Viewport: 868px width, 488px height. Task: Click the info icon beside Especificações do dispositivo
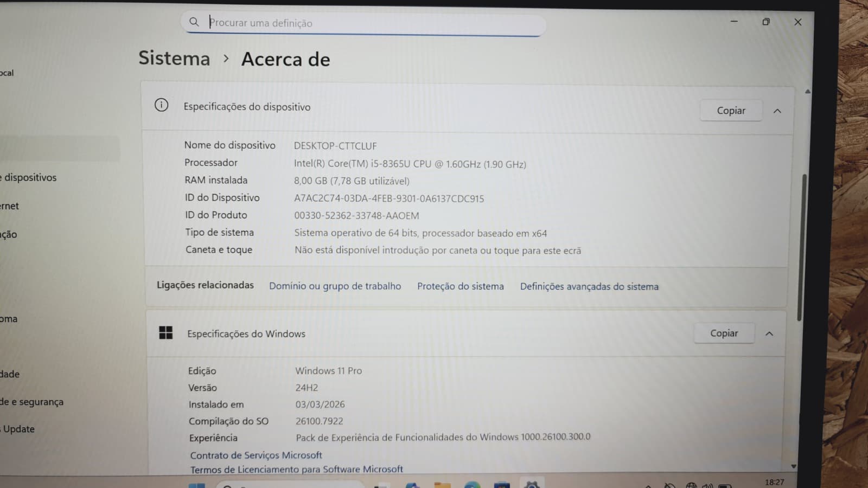click(161, 105)
